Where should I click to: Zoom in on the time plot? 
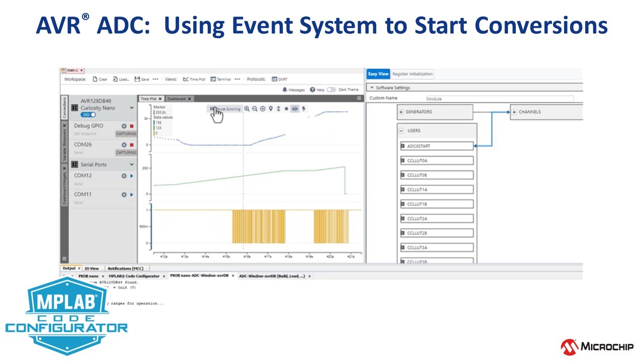[x=247, y=109]
